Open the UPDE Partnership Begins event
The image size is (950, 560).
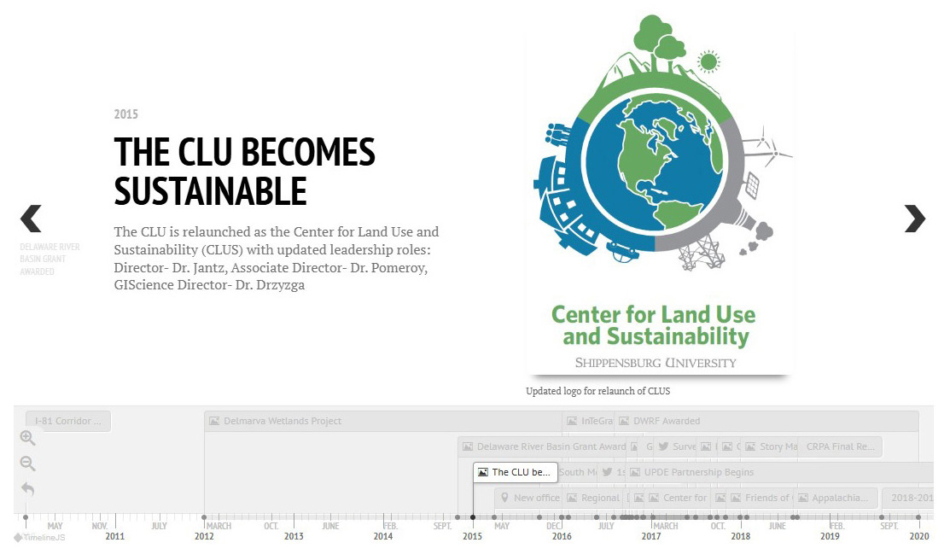click(698, 472)
